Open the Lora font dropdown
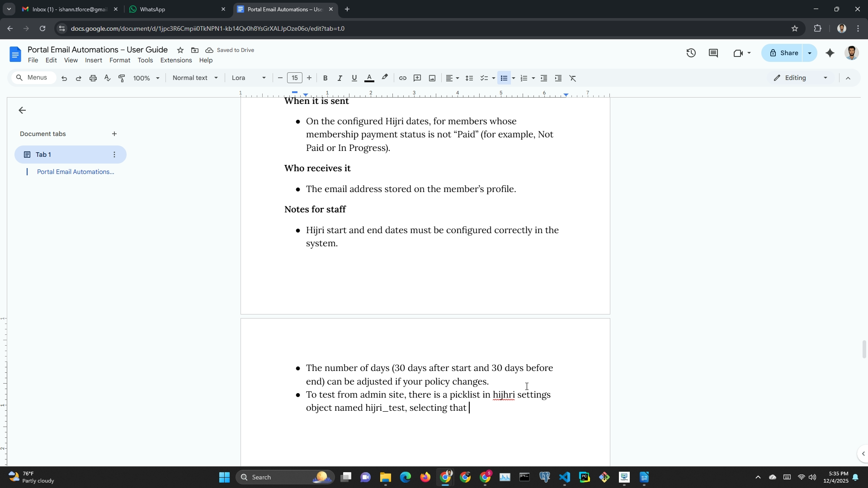Screen dimensions: 868x488 coord(248,78)
